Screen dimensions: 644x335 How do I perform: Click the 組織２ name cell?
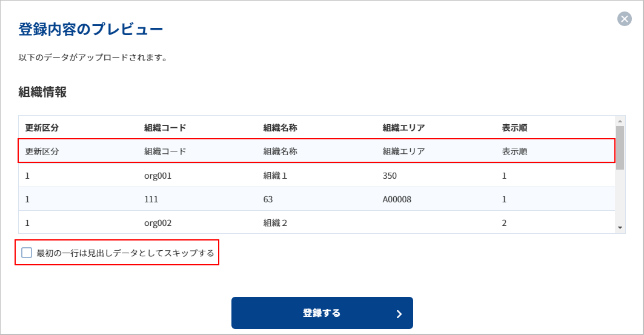coord(275,223)
